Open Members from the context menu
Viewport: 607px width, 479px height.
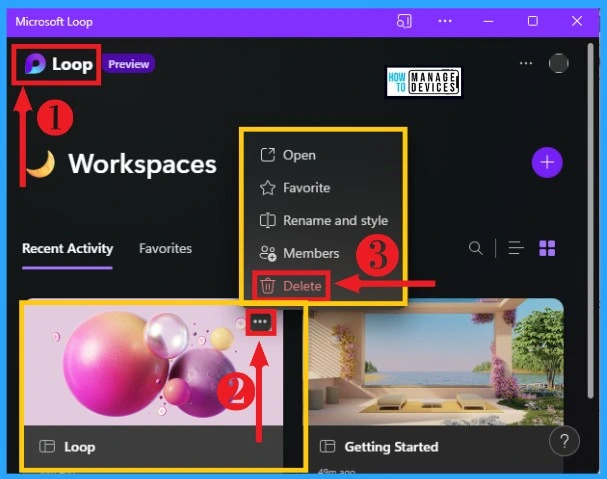click(302, 253)
